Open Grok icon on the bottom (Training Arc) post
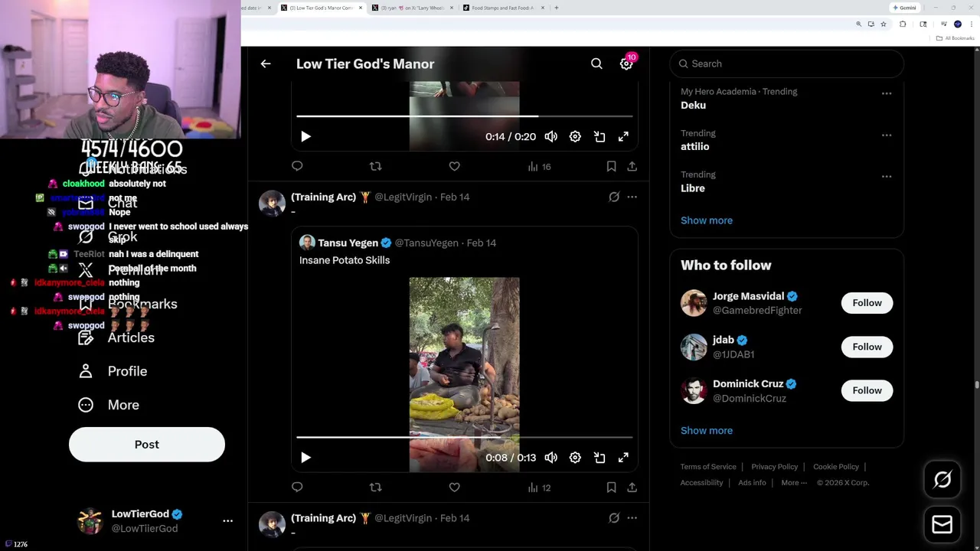980x551 pixels. point(614,518)
